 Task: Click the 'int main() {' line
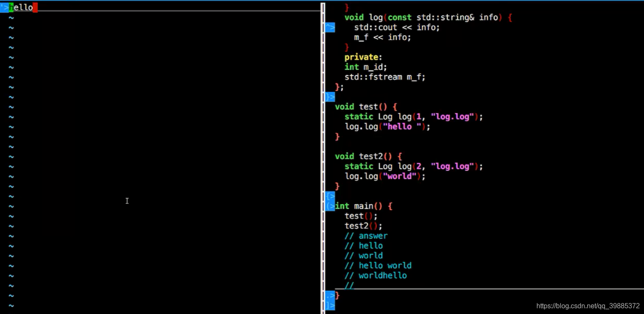pos(364,206)
